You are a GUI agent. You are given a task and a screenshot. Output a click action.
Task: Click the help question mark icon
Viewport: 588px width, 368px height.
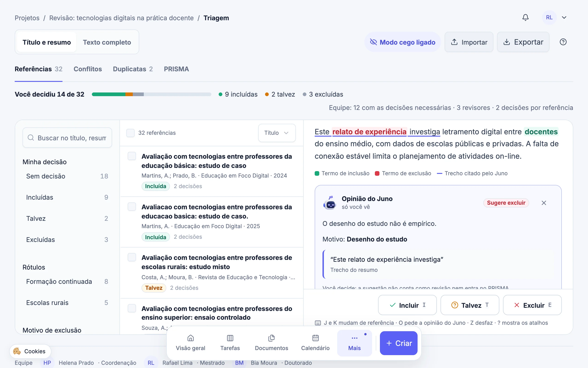click(x=563, y=42)
